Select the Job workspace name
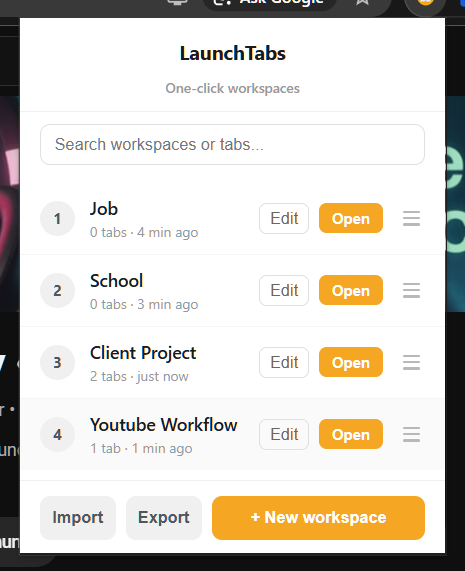 click(104, 209)
